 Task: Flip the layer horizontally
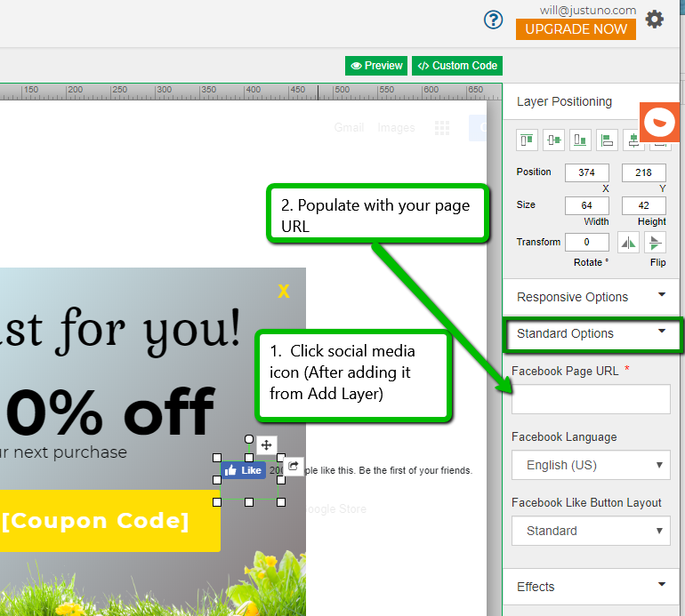point(628,243)
